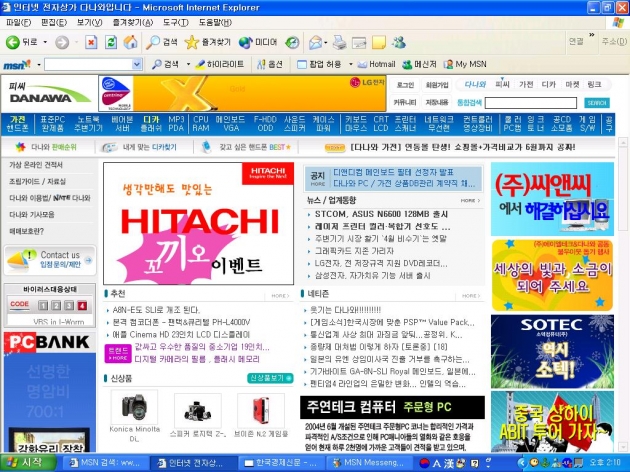Switch to MSN Messenger taskbar window

(369, 463)
